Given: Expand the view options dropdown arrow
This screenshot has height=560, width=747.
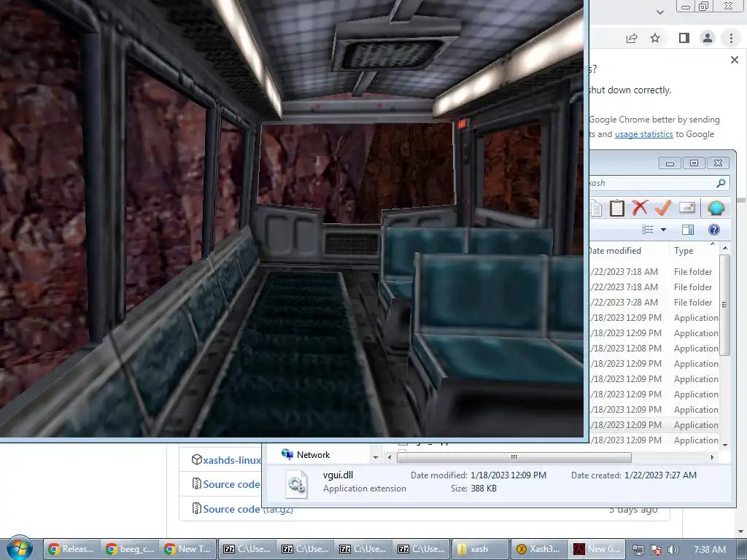Looking at the screenshot, I should pos(663,230).
